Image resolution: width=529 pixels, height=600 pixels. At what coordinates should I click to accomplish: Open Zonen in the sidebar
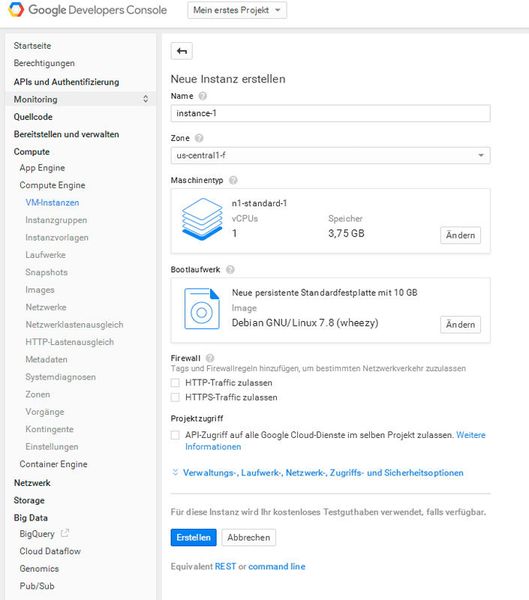tap(38, 394)
